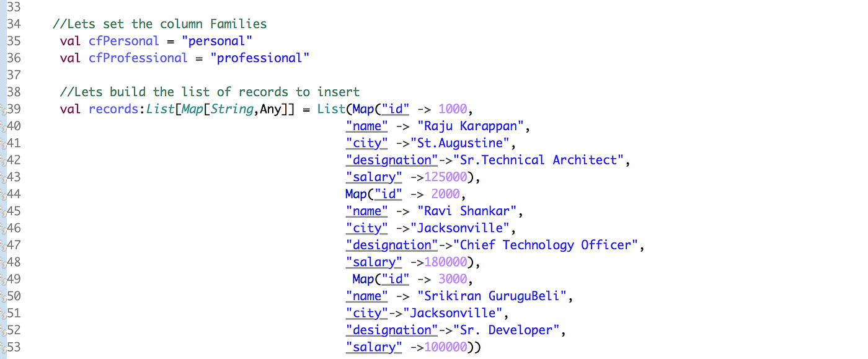The image size is (868, 359).
Task: Follow the underlined "id" link on line 44
Action: [388, 193]
